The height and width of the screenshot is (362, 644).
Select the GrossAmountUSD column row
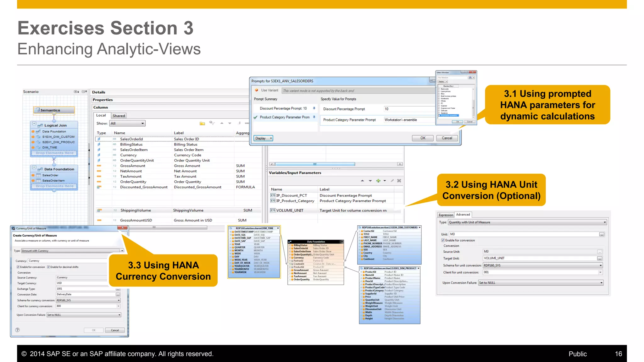pos(178,220)
